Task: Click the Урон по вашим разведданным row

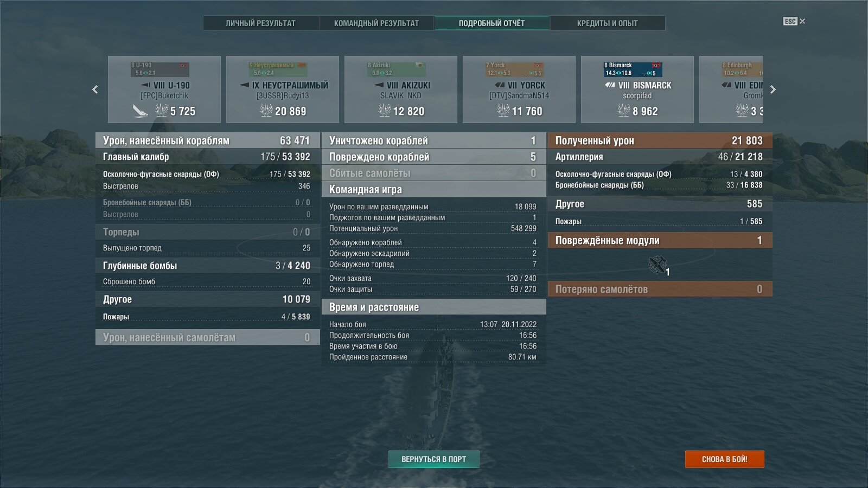Action: click(x=433, y=207)
